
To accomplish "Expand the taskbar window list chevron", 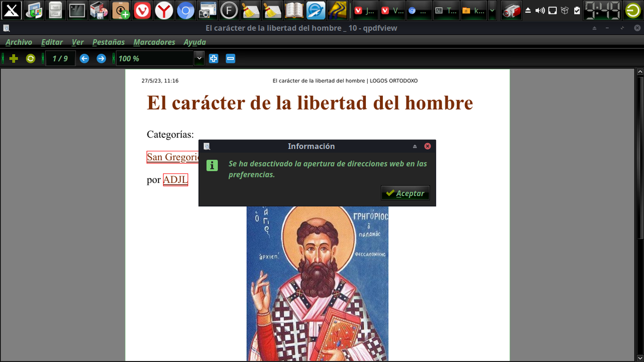I will 492,10.
